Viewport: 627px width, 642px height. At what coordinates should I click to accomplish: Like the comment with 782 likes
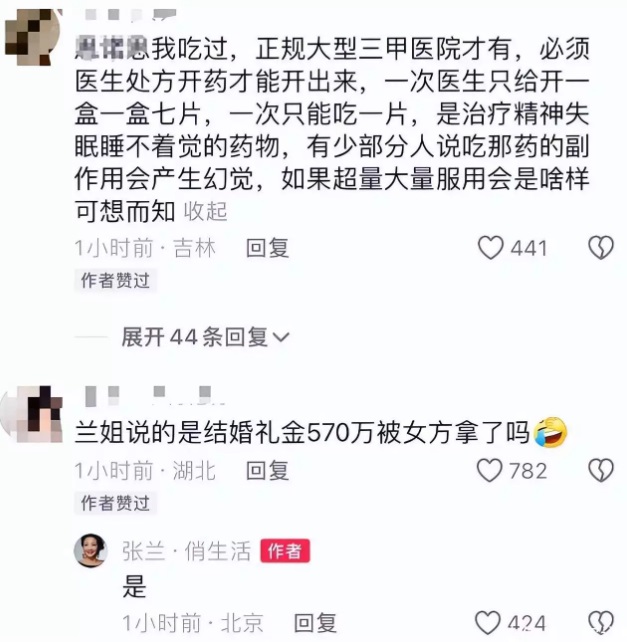coord(489,470)
